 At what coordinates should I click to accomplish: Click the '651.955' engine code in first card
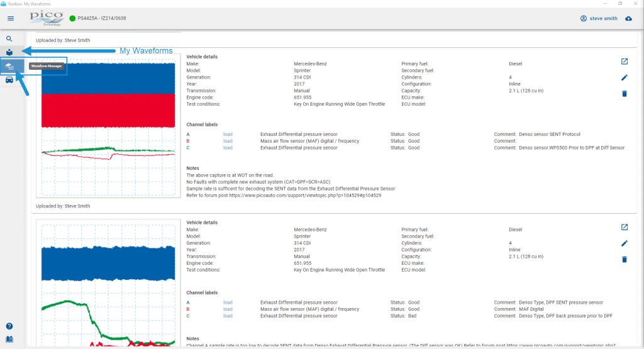(303, 97)
